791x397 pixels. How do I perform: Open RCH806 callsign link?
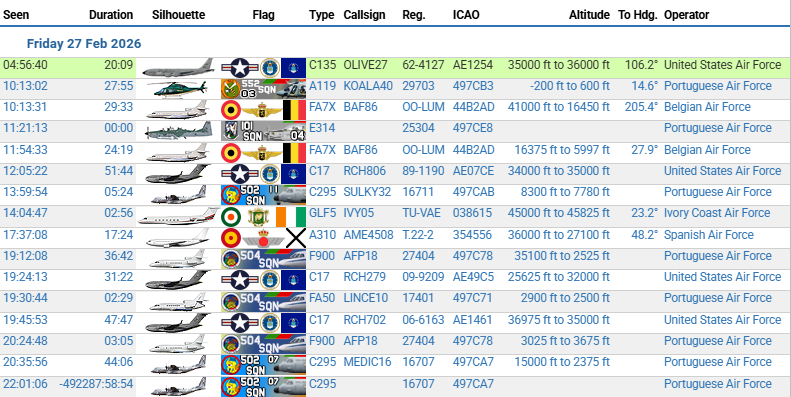365,171
